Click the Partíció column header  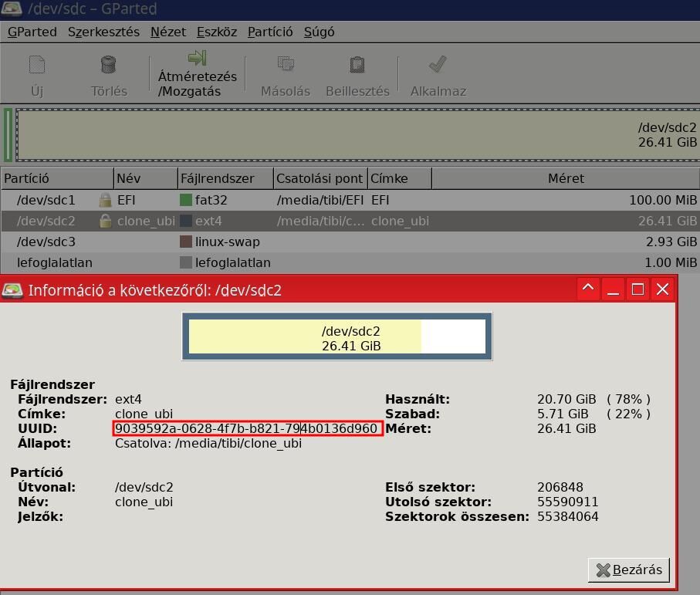[57, 178]
